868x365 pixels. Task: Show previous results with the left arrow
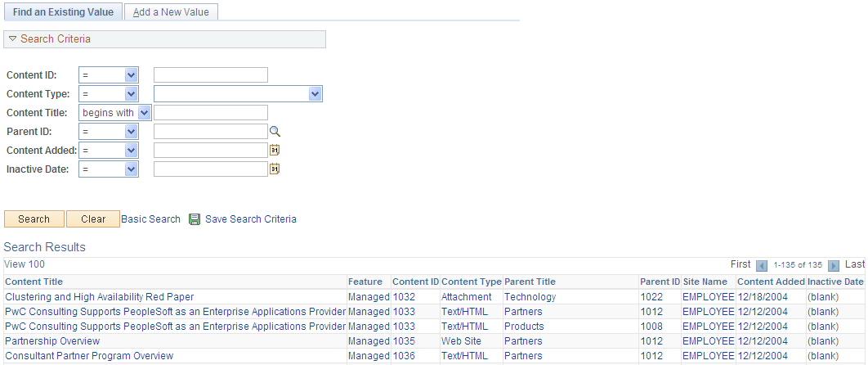coord(762,265)
